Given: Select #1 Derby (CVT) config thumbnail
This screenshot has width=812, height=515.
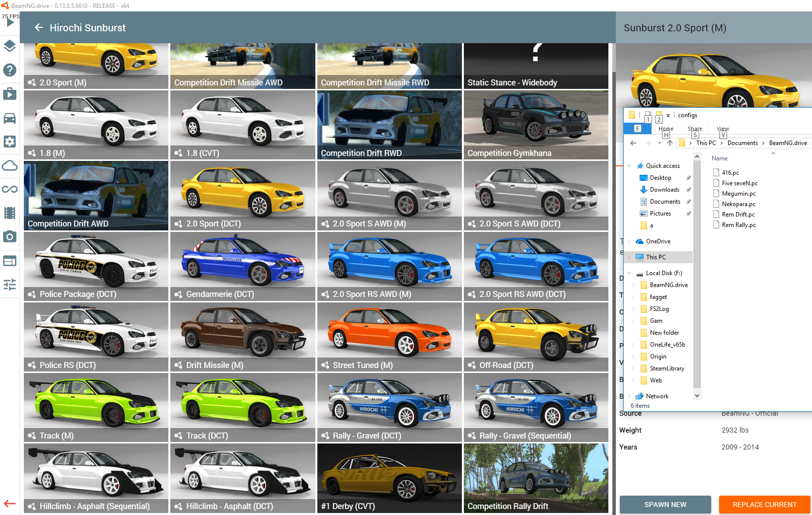Looking at the screenshot, I should coord(389,478).
